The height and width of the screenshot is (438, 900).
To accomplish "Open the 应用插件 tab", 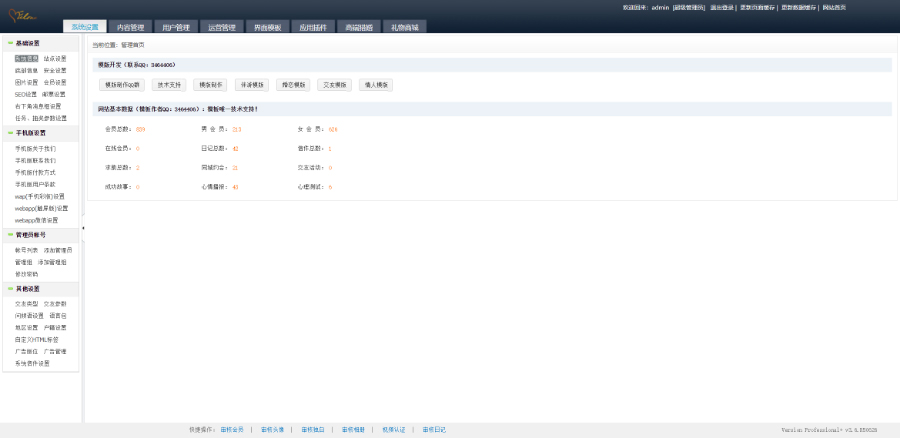I will coord(313,27).
